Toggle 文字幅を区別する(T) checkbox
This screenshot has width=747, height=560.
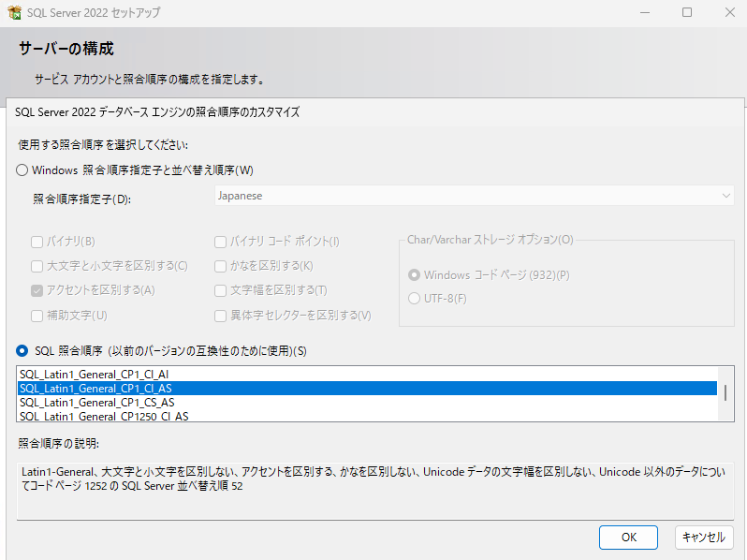[220, 290]
